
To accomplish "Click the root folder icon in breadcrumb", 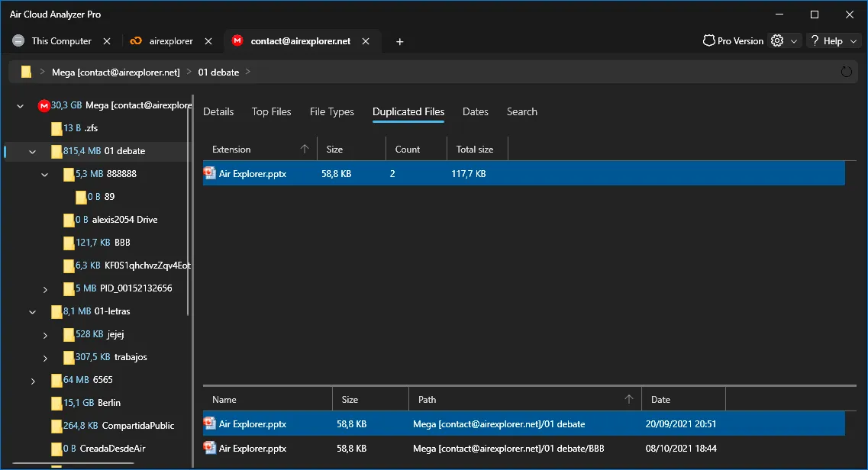I will point(26,72).
